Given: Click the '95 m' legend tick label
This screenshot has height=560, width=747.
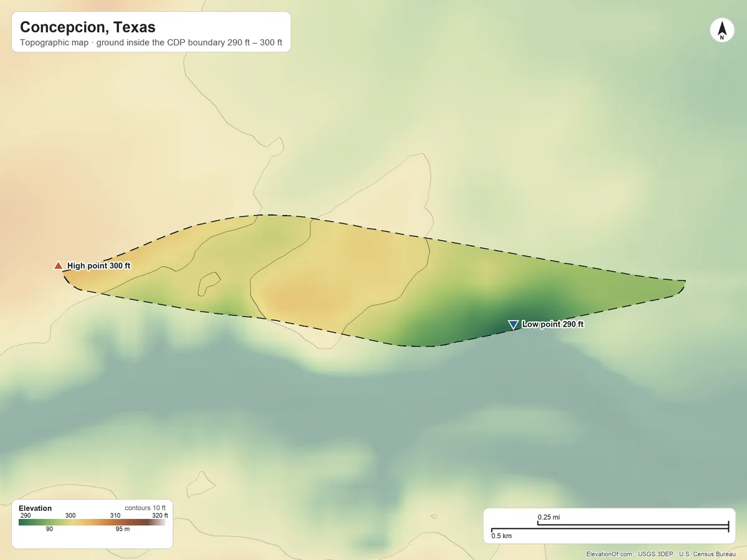Looking at the screenshot, I should coord(123,530).
